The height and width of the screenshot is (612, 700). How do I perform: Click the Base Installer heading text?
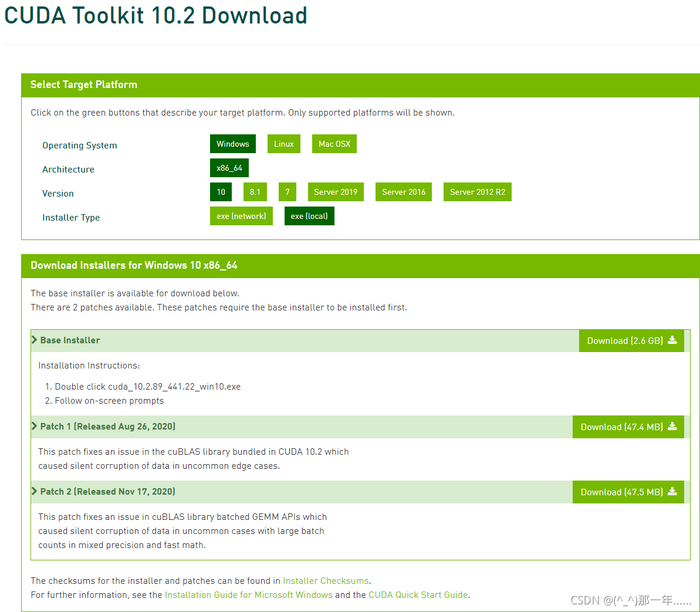(70, 340)
